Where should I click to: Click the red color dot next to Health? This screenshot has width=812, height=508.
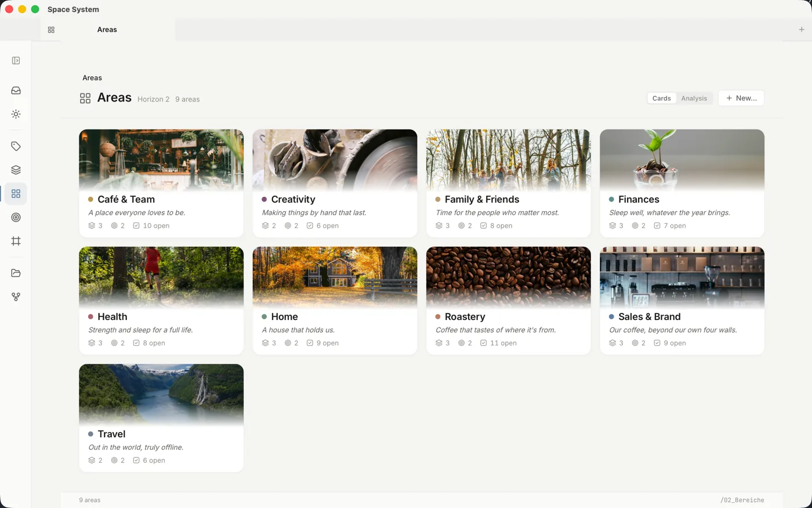tap(90, 316)
